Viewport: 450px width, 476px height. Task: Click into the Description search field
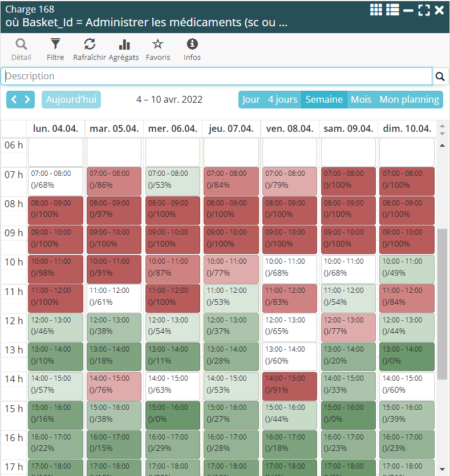point(217,76)
